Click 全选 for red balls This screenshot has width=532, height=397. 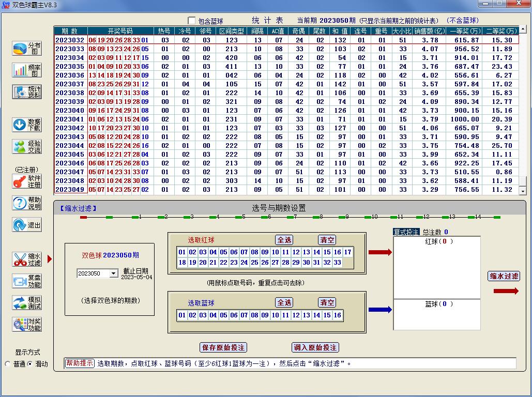(284, 240)
